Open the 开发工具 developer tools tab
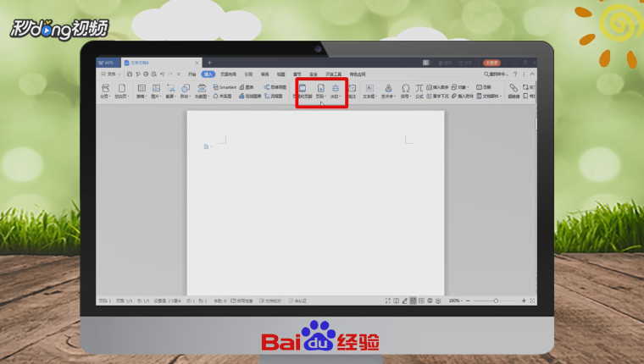 (x=334, y=74)
